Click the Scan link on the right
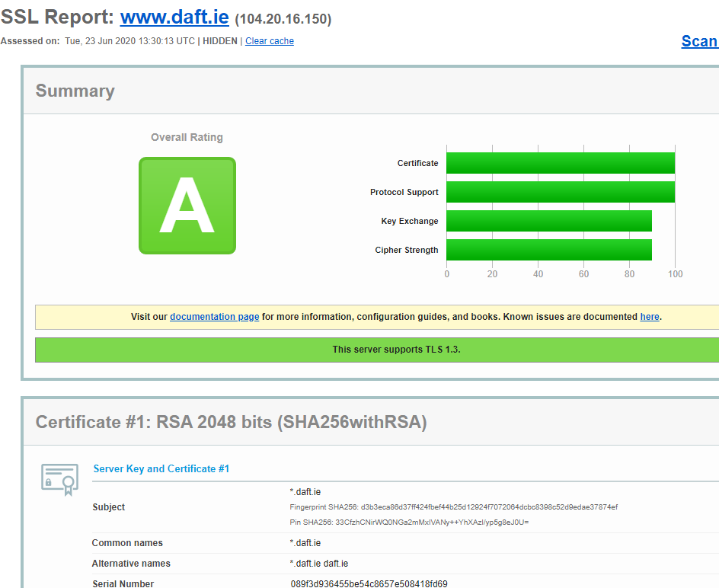Screen dimensions: 719x588 [700, 41]
